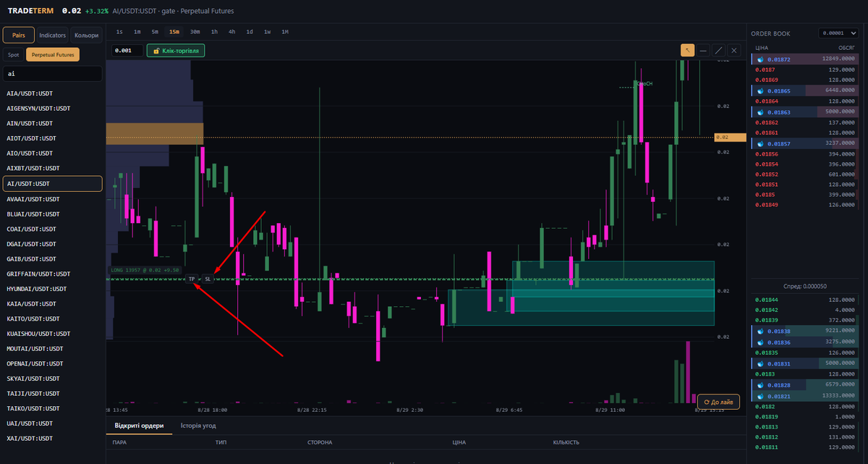Click SL button on position line
The width and height of the screenshot is (868, 464).
[208, 279]
